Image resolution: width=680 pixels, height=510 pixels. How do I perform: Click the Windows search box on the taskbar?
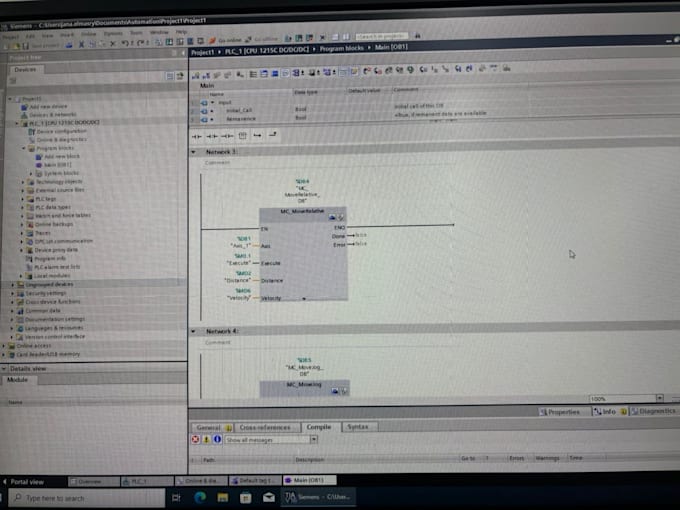(x=87, y=498)
